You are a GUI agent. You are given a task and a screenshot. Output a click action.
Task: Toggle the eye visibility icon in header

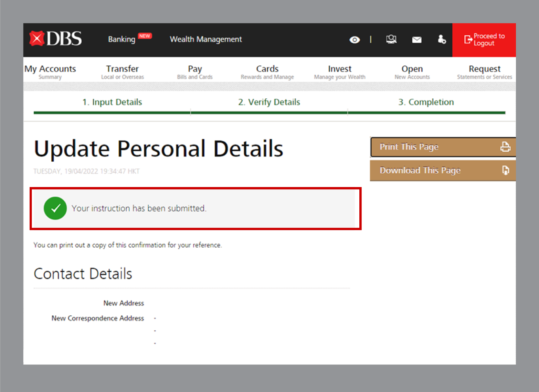355,40
